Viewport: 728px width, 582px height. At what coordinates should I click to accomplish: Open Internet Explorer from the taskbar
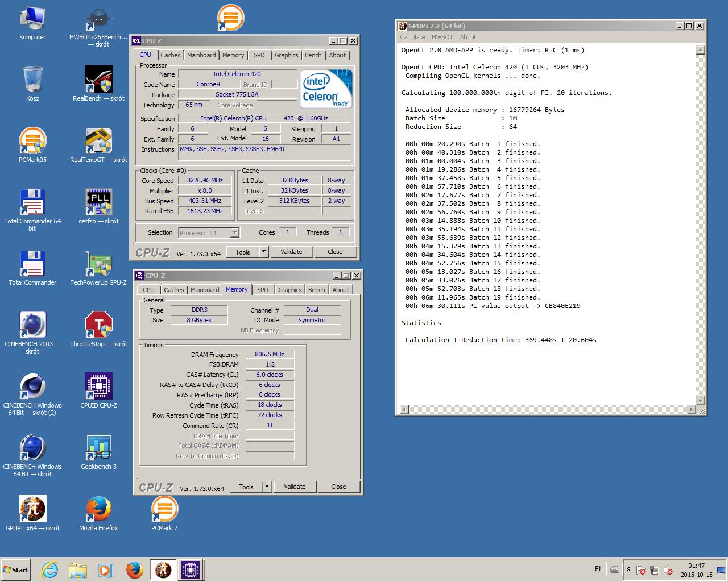(50, 570)
